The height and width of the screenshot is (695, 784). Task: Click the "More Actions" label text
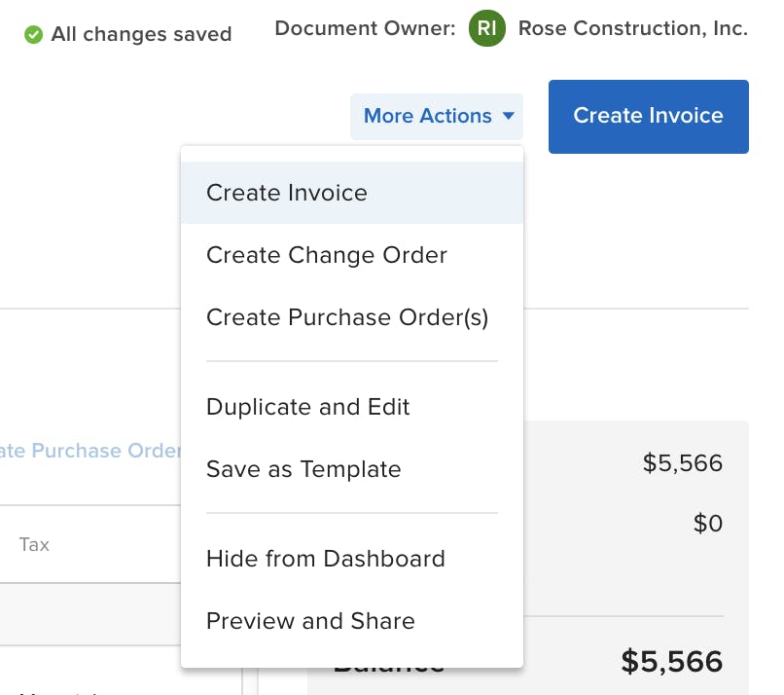(428, 116)
